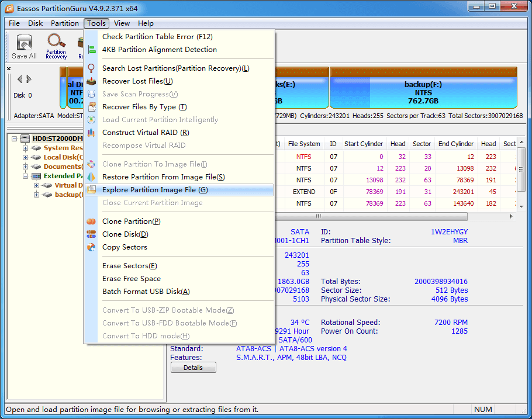This screenshot has width=532, height=419.
Task: Click the partition table scroll right arrow
Action: coord(512,216)
